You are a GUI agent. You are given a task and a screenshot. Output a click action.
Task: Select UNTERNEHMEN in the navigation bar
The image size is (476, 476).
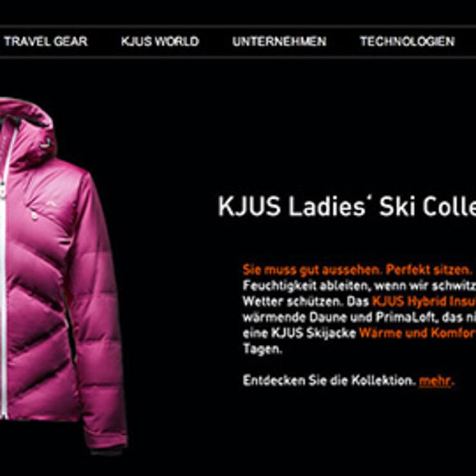click(279, 41)
